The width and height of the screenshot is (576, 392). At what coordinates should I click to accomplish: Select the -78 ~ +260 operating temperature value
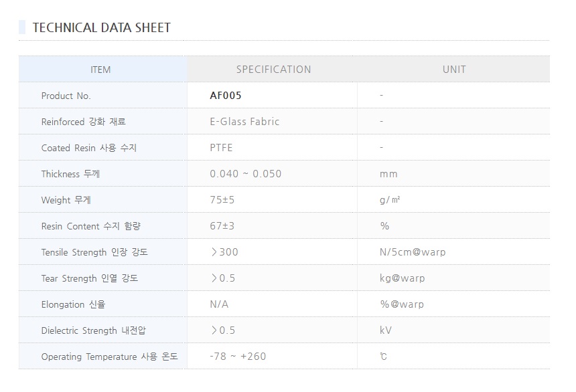click(238, 357)
